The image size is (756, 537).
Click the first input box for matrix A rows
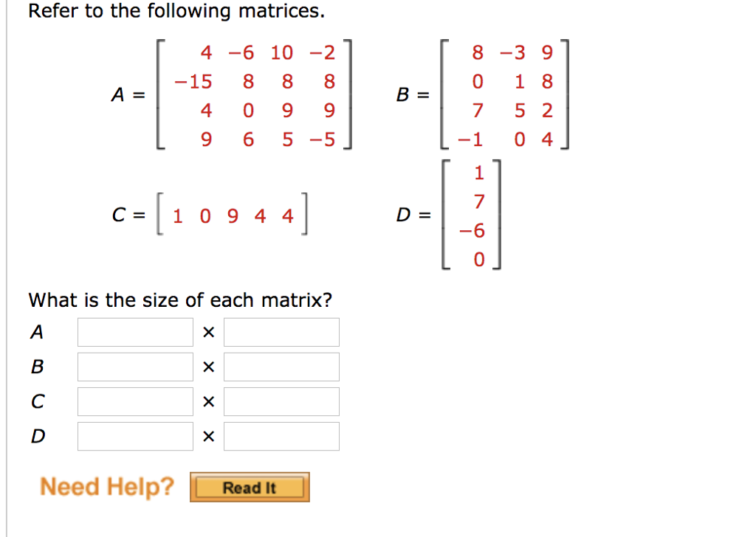(134, 332)
